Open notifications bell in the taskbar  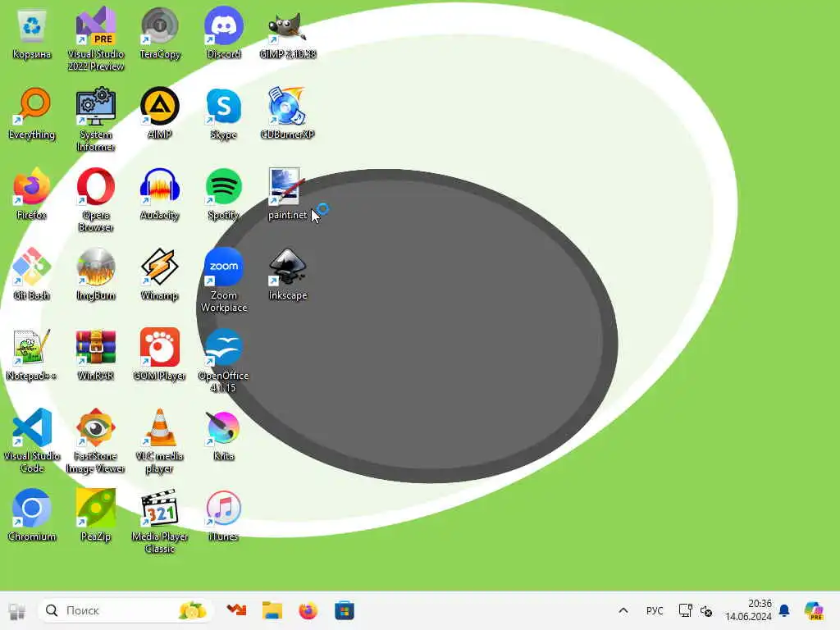tap(784, 610)
